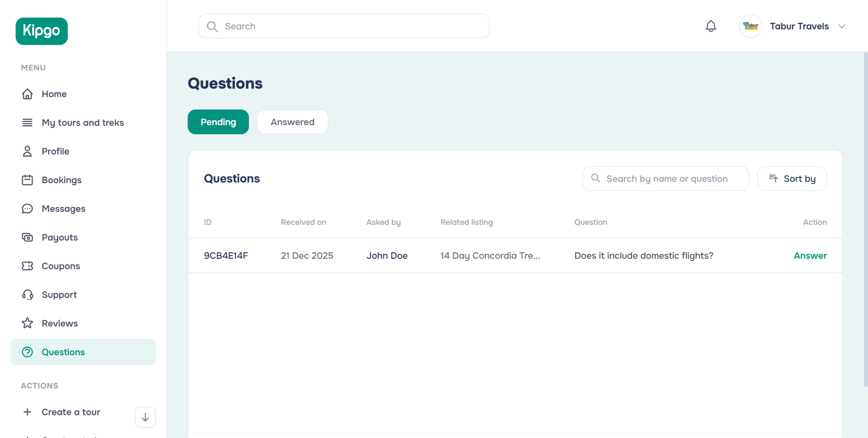Select the Home icon in sidebar

[x=28, y=94]
